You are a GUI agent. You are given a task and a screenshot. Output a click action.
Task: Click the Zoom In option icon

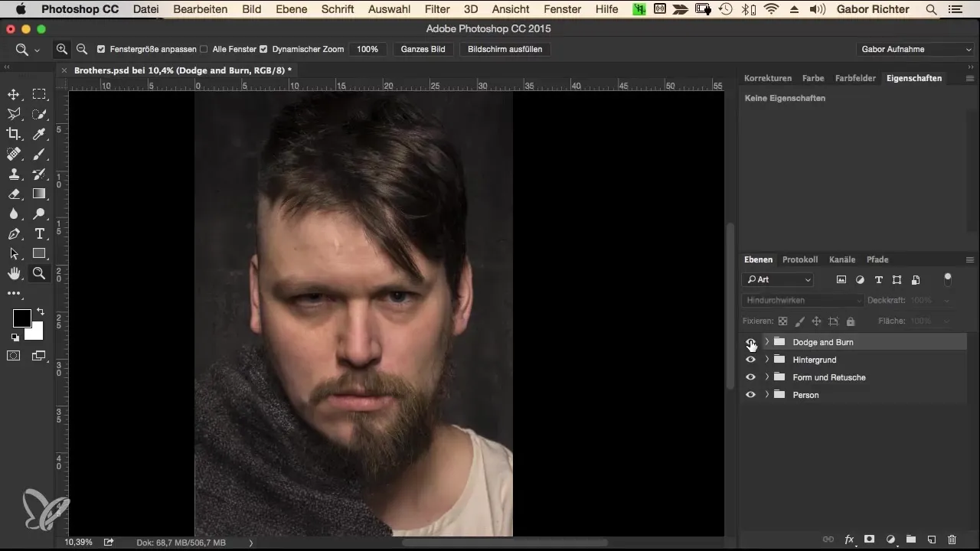pyautogui.click(x=62, y=49)
